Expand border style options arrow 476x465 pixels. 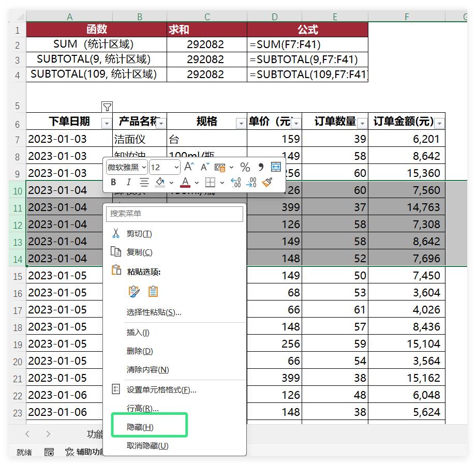pos(222,183)
